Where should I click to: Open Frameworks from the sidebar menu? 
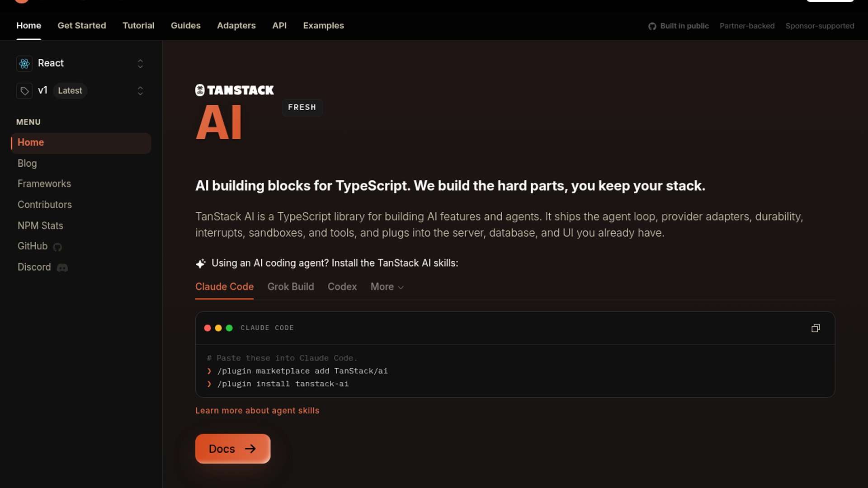[x=44, y=184]
